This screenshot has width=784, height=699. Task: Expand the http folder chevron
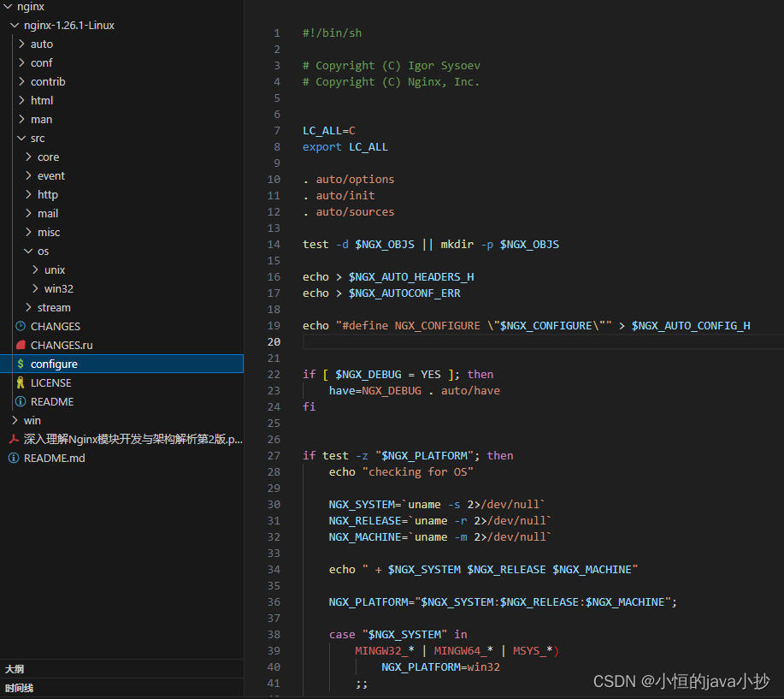click(x=28, y=194)
